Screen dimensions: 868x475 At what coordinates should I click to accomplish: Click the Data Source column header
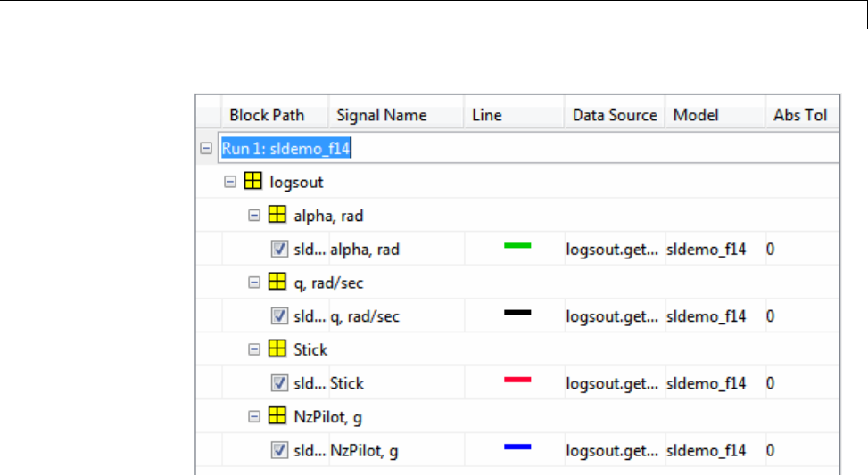click(x=615, y=115)
